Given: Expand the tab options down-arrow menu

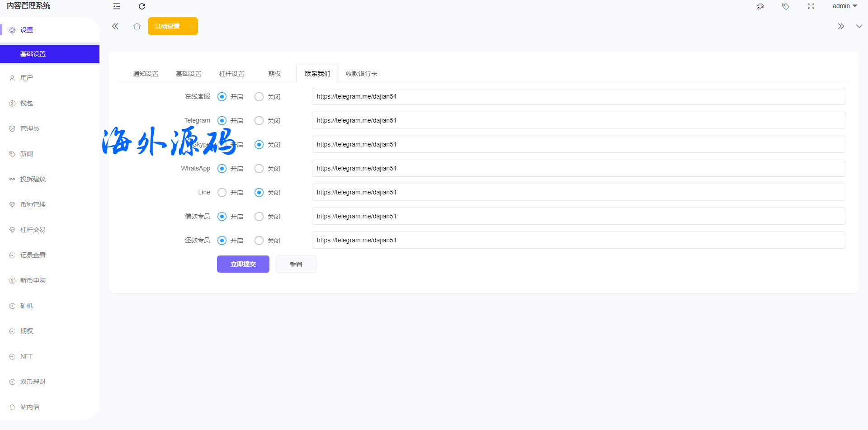Looking at the screenshot, I should 859,26.
